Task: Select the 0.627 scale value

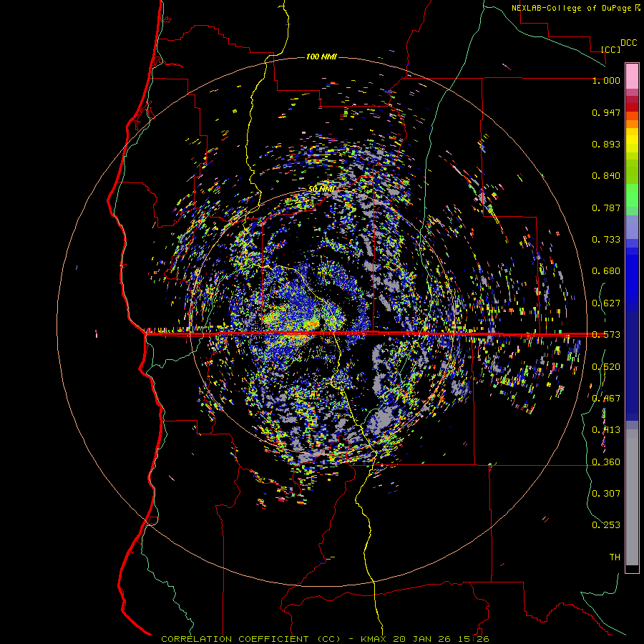Action: (606, 303)
